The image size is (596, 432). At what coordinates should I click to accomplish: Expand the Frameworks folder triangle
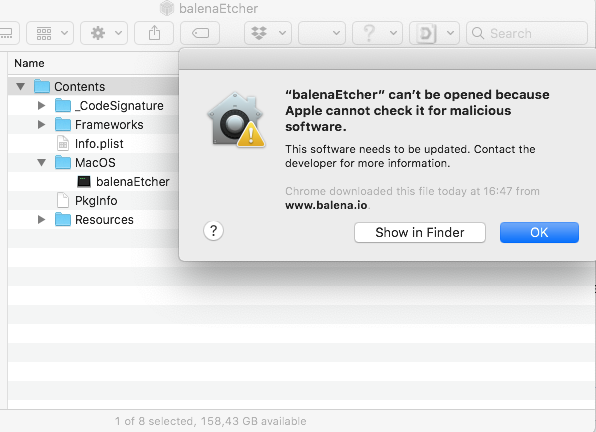[x=41, y=124]
